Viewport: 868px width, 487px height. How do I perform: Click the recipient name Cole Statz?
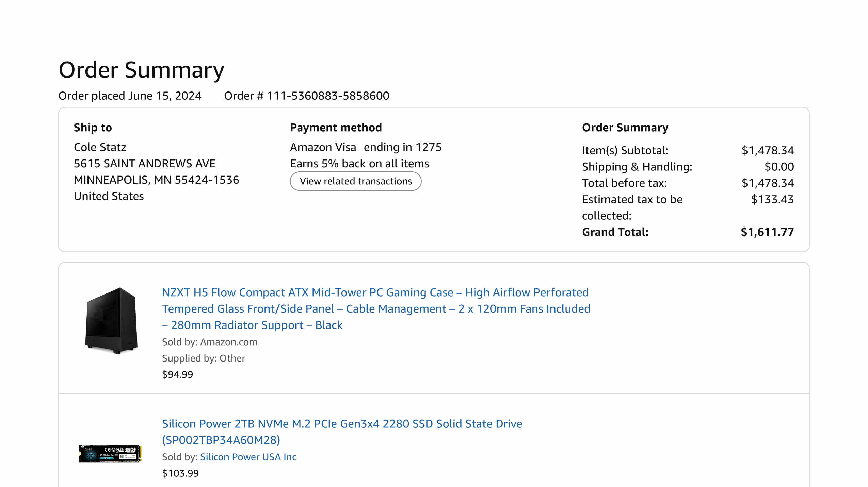(x=100, y=147)
